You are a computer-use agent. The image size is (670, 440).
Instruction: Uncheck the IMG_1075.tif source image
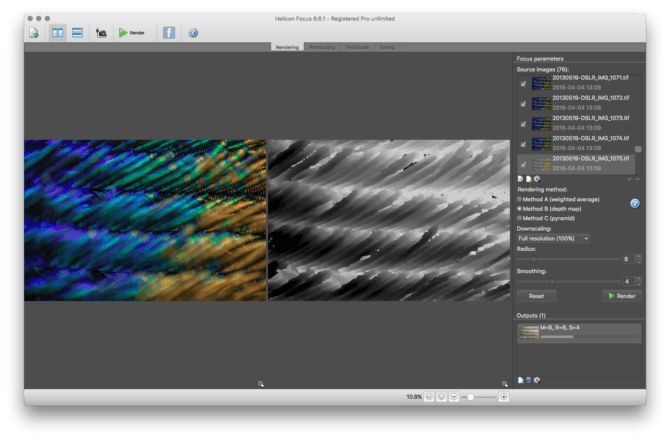click(x=523, y=164)
